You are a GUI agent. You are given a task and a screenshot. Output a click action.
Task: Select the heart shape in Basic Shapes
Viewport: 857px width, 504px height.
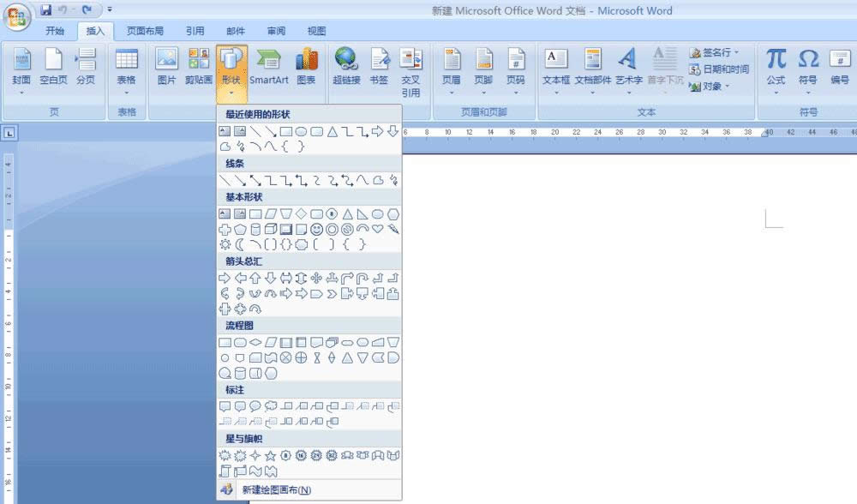click(378, 229)
